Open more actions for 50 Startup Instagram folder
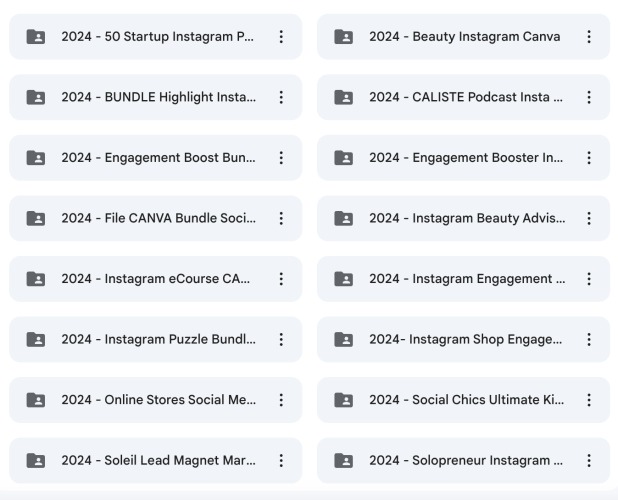The image size is (618, 500). coord(281,37)
